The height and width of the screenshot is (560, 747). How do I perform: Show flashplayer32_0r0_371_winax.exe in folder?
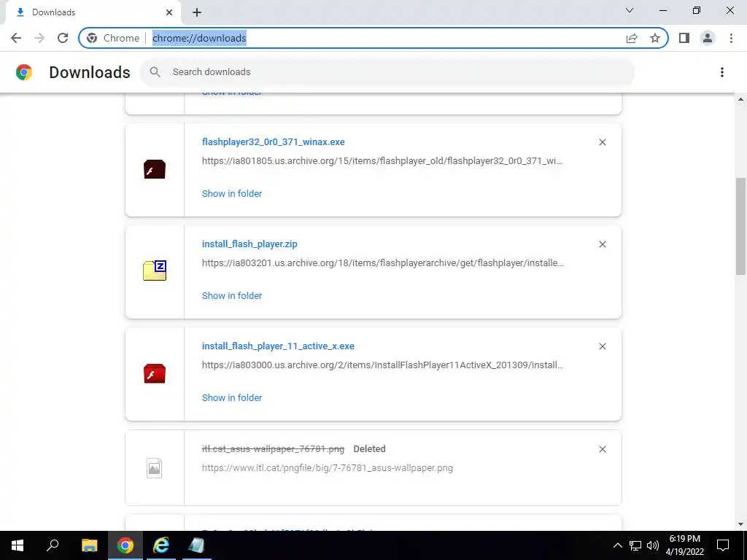tap(232, 194)
